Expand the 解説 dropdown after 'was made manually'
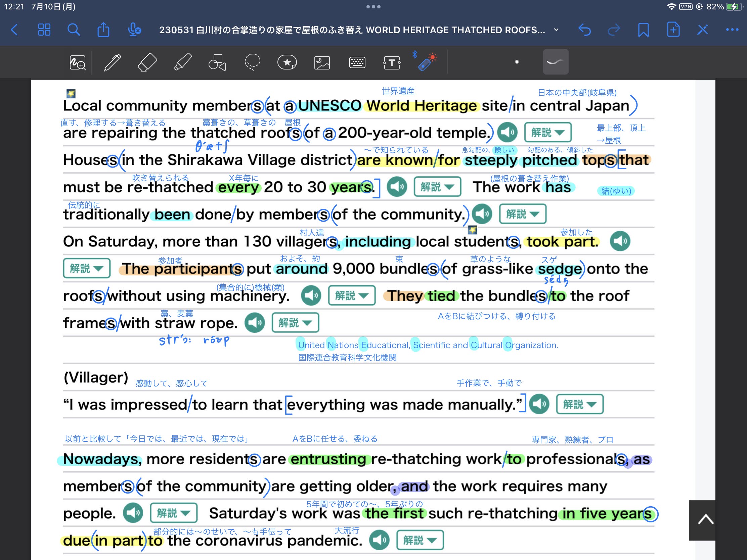Screen dimensions: 747x560 [579, 404]
